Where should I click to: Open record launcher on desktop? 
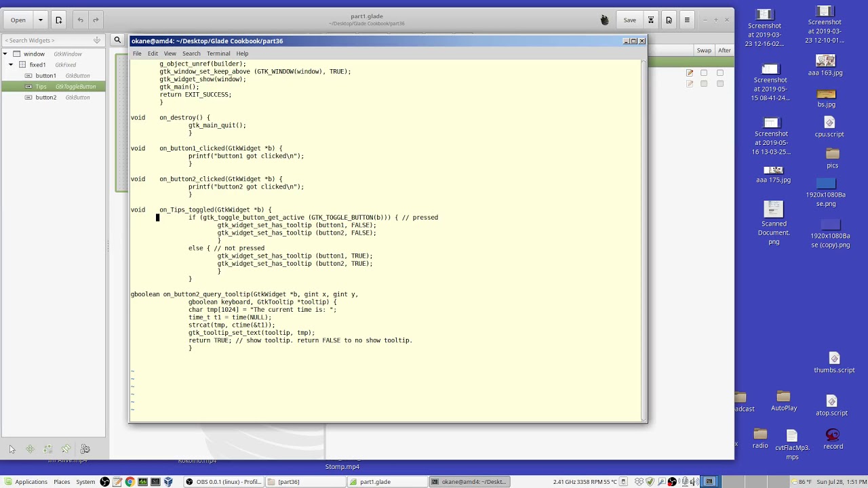point(833,439)
